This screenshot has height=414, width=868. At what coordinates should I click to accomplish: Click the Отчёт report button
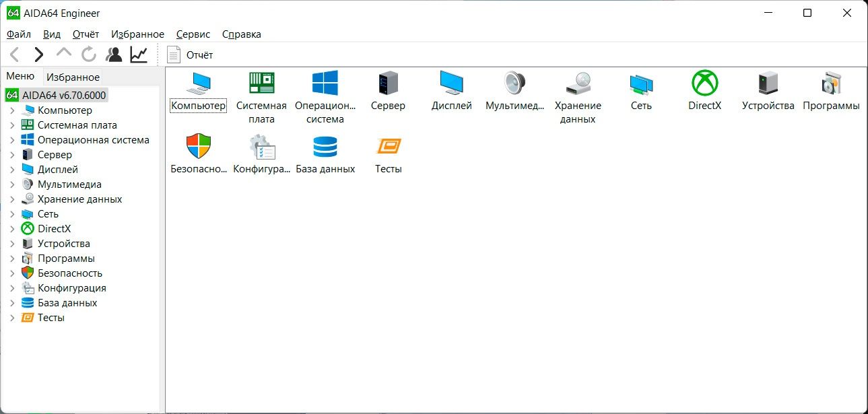pos(191,55)
